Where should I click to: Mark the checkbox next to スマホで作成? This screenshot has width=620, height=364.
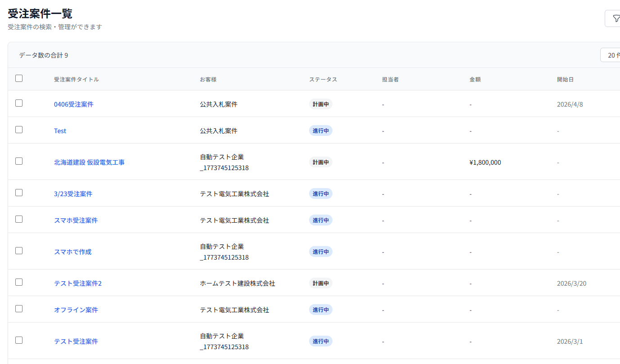(x=19, y=251)
